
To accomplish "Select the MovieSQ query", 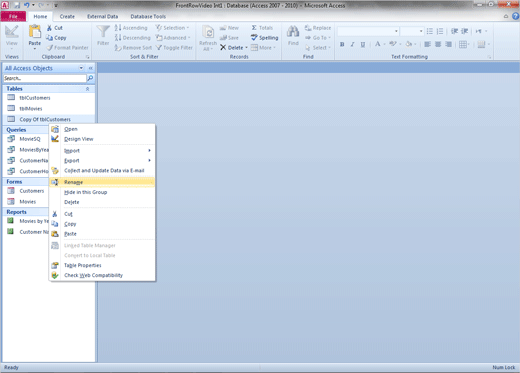I will pyautogui.click(x=27, y=139).
